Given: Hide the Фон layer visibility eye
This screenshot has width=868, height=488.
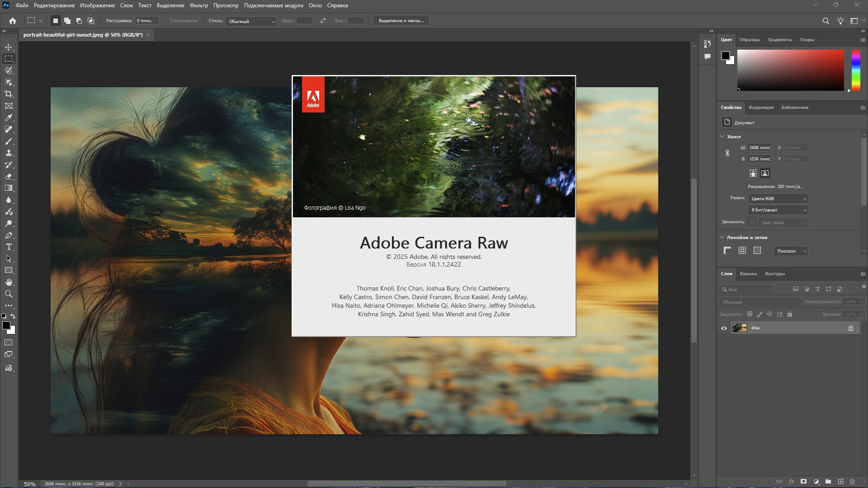Looking at the screenshot, I should (724, 328).
